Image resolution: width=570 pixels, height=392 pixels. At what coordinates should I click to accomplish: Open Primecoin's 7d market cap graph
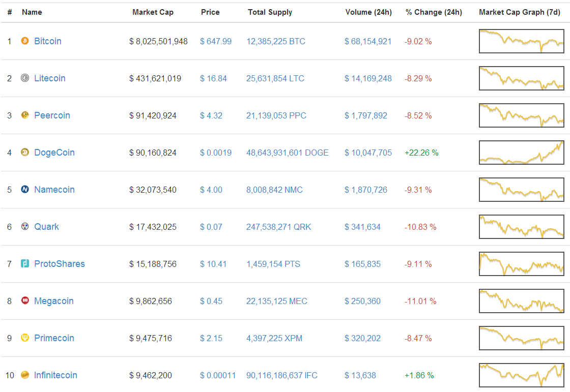point(522,338)
